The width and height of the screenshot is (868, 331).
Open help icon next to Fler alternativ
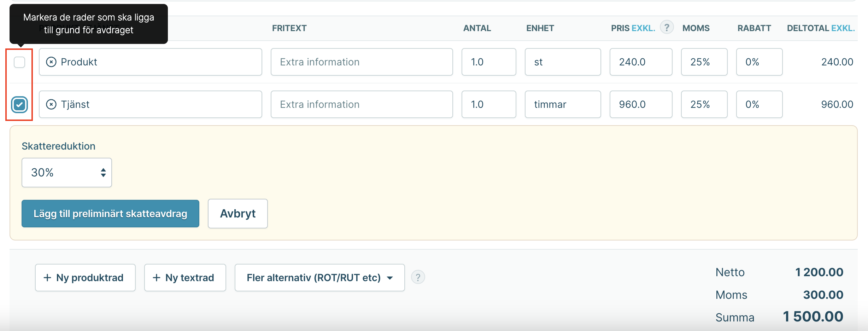(418, 277)
